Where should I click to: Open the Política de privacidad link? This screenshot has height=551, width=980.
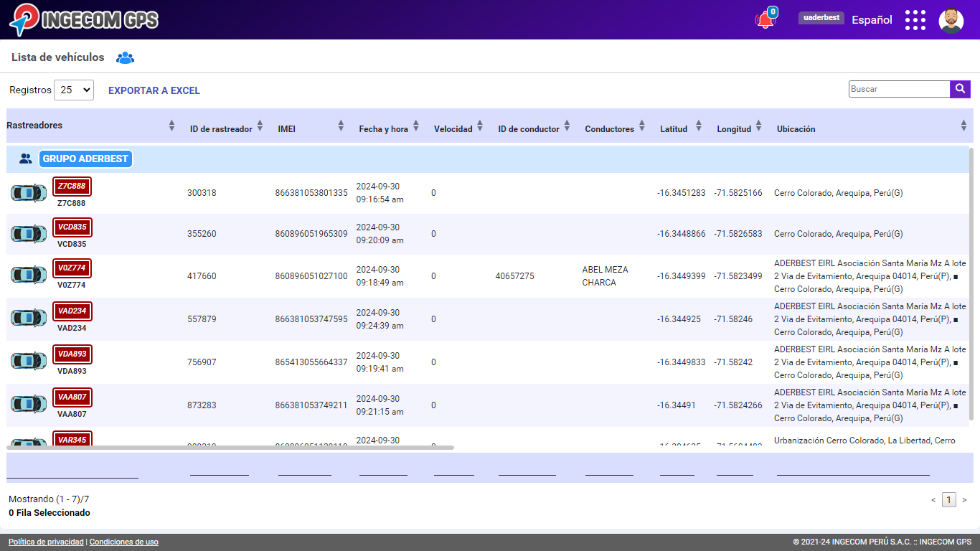[46, 542]
